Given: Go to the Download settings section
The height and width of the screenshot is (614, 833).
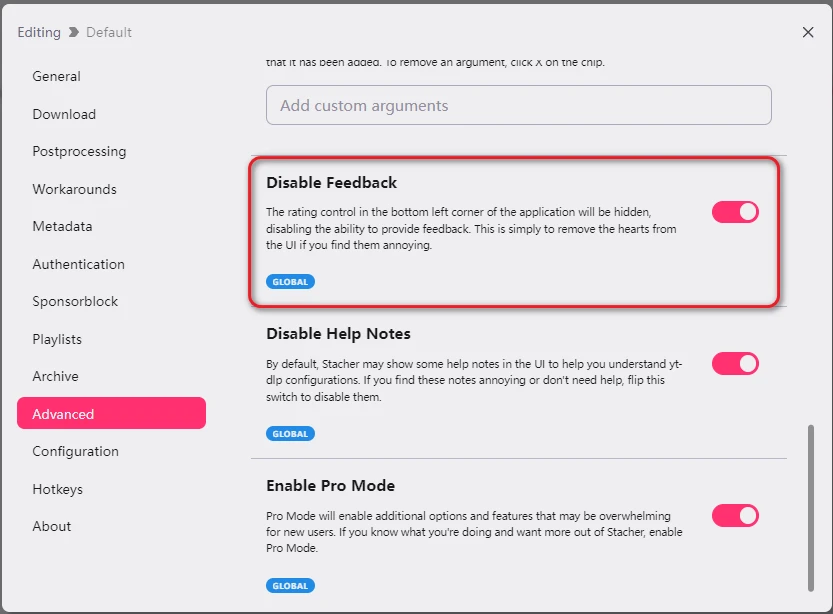Looking at the screenshot, I should tap(64, 114).
